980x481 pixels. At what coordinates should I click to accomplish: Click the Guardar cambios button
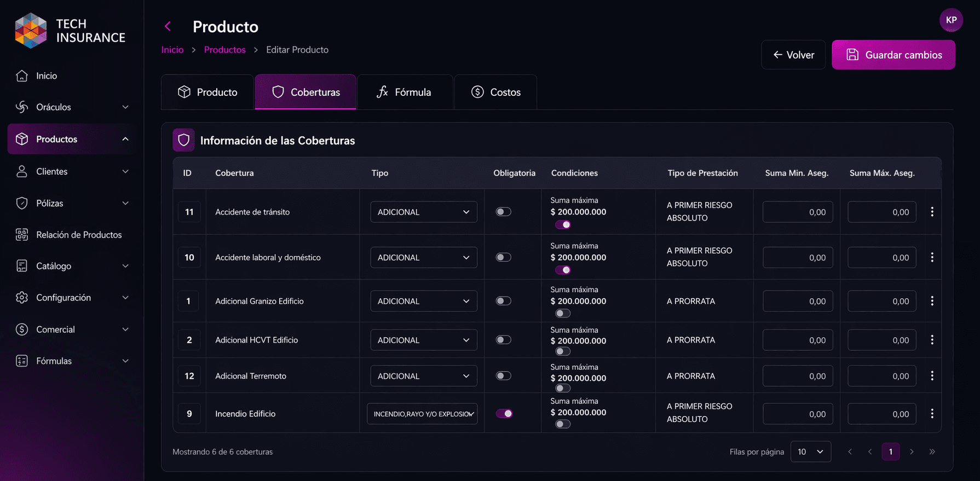pos(893,55)
